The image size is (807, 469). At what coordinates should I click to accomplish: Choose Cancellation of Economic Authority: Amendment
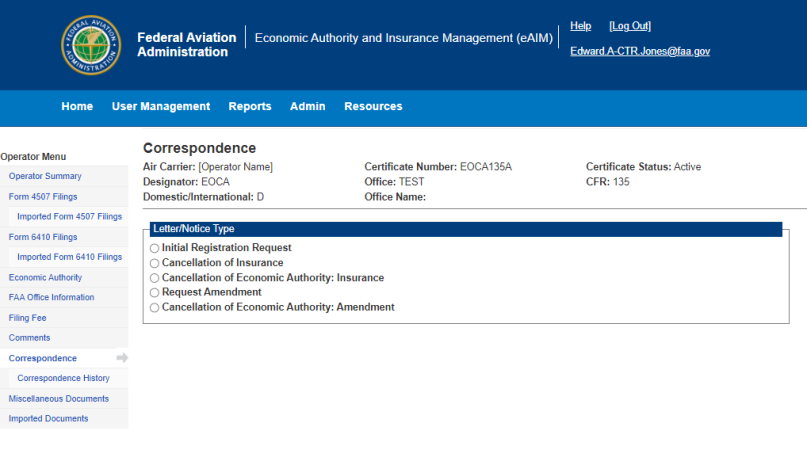tap(154, 307)
